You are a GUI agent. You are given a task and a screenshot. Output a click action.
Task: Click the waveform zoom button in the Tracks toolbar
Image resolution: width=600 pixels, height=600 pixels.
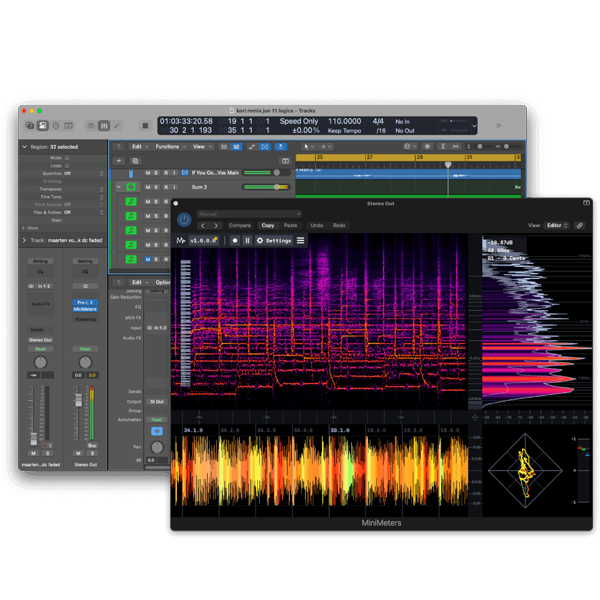pos(427,147)
